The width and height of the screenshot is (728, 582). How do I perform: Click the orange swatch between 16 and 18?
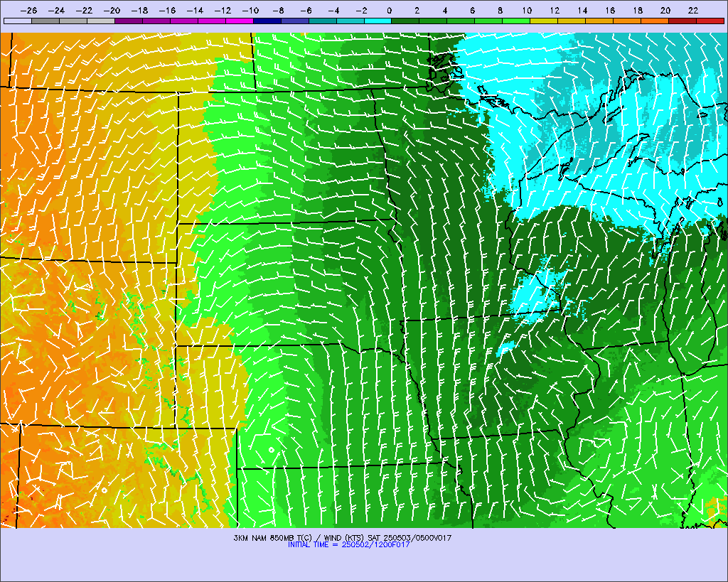627,21
